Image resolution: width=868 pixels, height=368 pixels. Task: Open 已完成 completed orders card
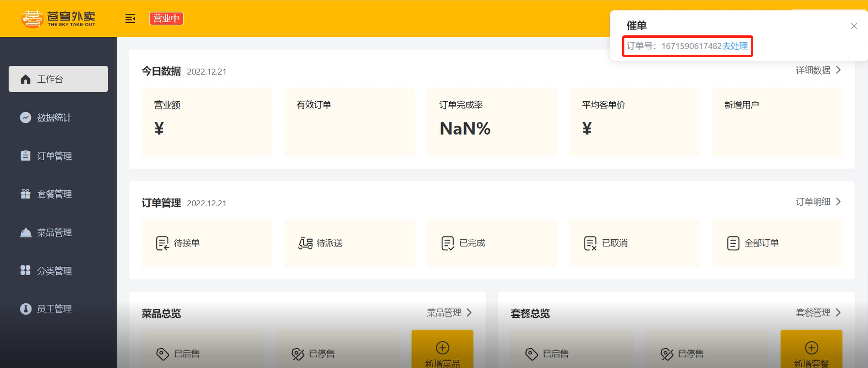click(x=492, y=243)
